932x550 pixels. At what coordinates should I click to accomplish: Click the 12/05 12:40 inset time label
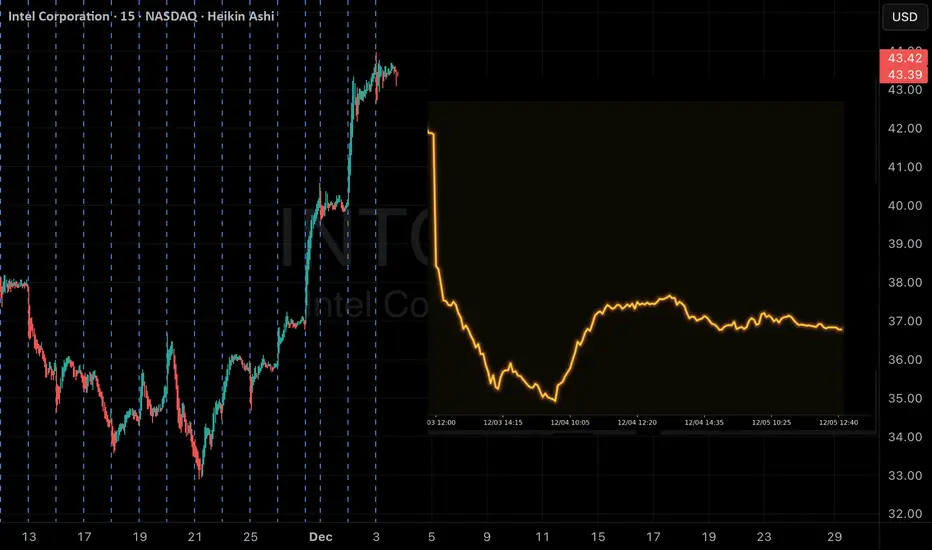click(839, 423)
